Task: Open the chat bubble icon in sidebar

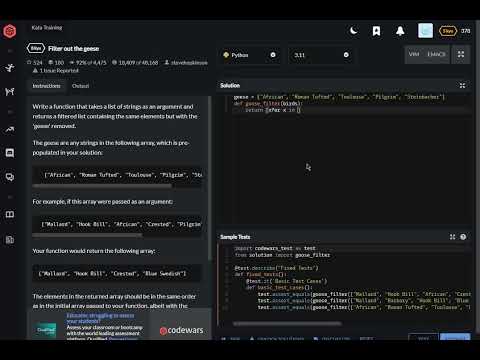Action: point(10,153)
